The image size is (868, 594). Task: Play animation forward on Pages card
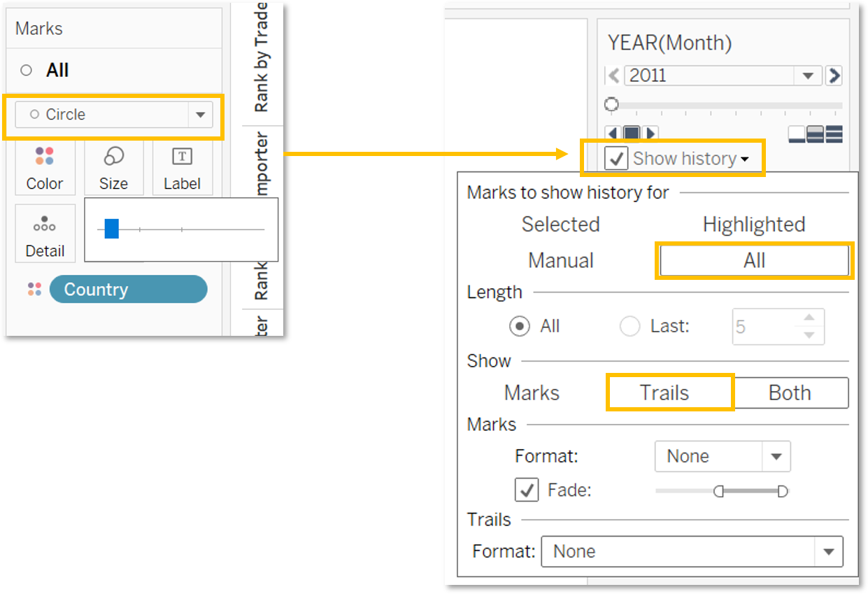651,134
